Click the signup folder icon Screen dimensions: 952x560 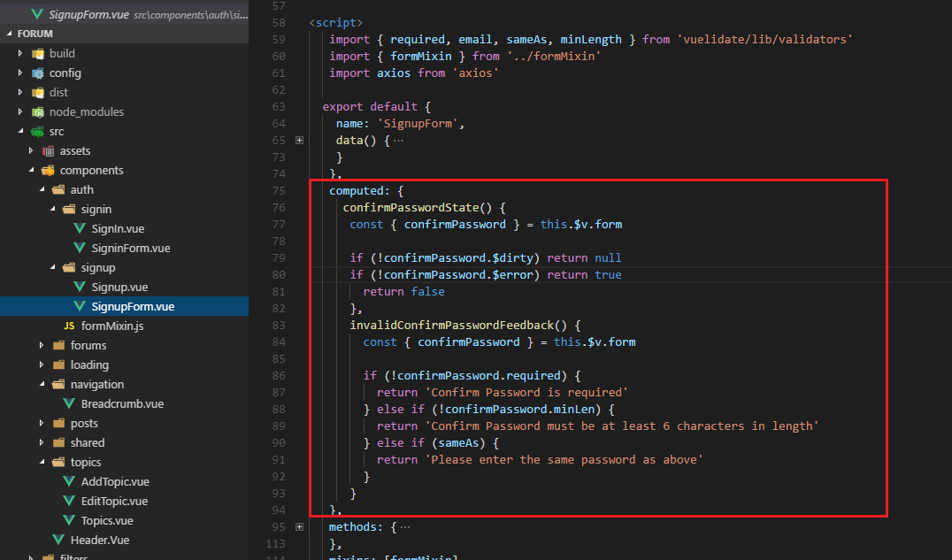click(x=69, y=267)
